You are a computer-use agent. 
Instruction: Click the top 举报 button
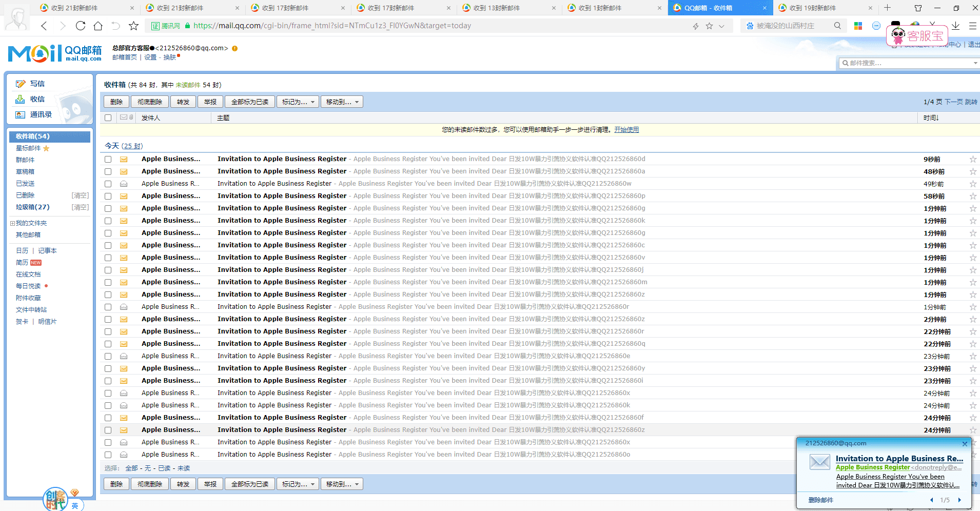[x=210, y=102]
